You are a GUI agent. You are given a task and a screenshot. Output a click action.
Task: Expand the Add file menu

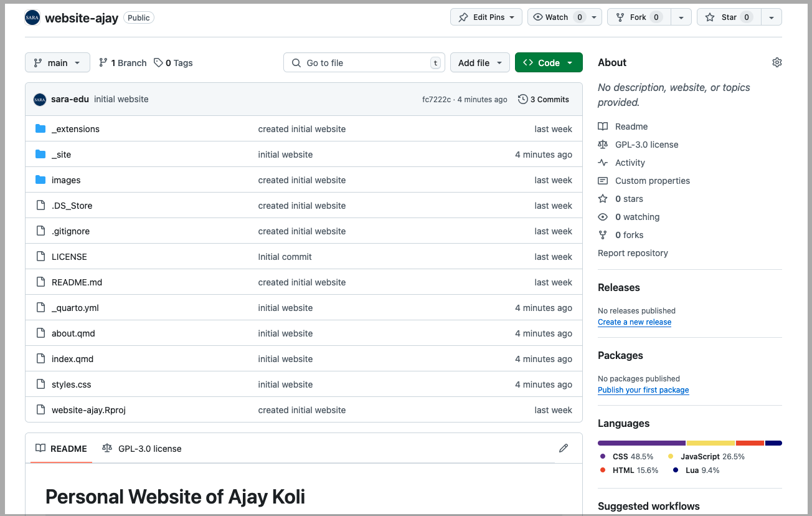tap(479, 63)
